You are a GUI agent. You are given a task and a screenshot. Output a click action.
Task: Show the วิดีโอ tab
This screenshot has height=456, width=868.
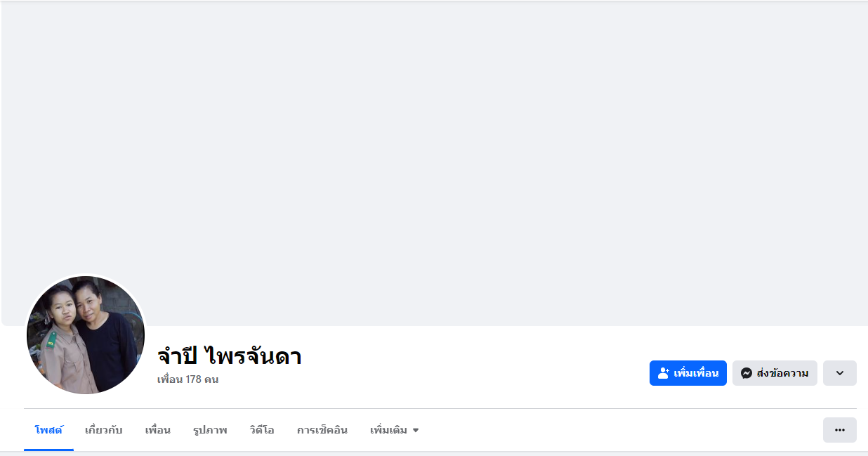coord(261,430)
